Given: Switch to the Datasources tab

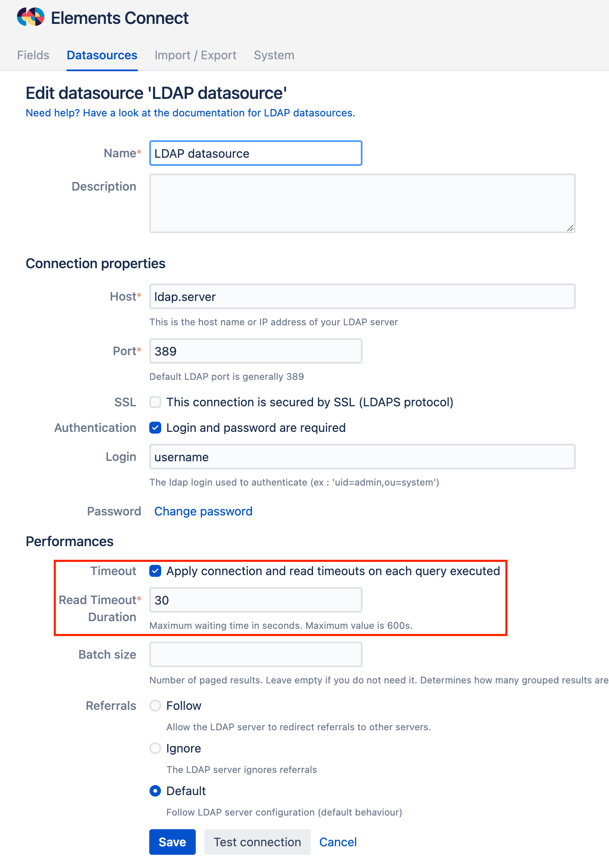Looking at the screenshot, I should point(102,55).
